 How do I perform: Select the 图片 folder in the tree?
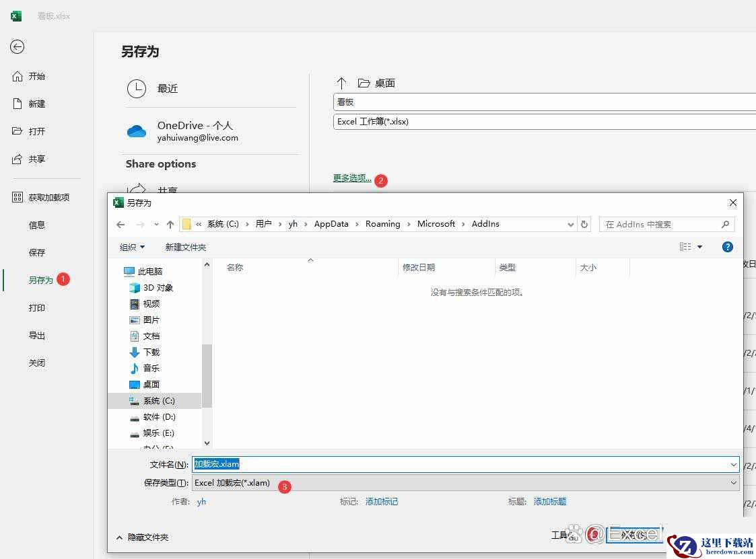click(x=145, y=320)
